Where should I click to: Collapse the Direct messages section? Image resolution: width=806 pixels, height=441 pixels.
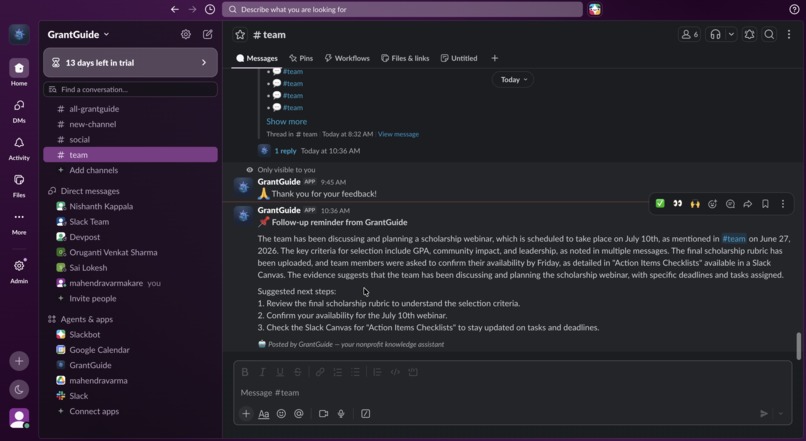pos(90,191)
